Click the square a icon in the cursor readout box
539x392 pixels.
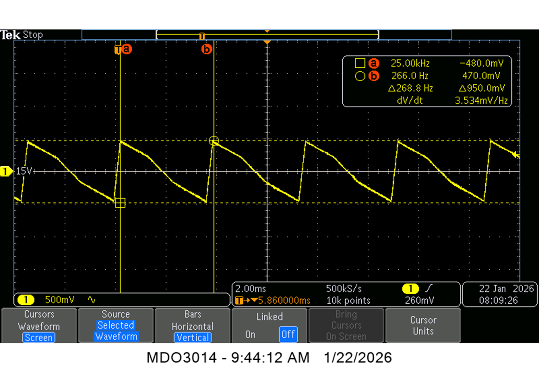(360, 64)
